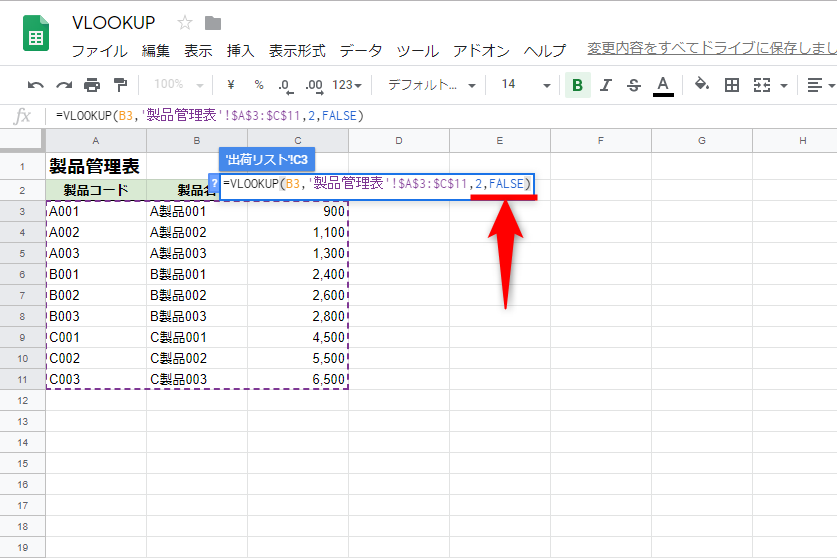Move document using the folder icon
Screen dimensions: 837x558
point(212,23)
